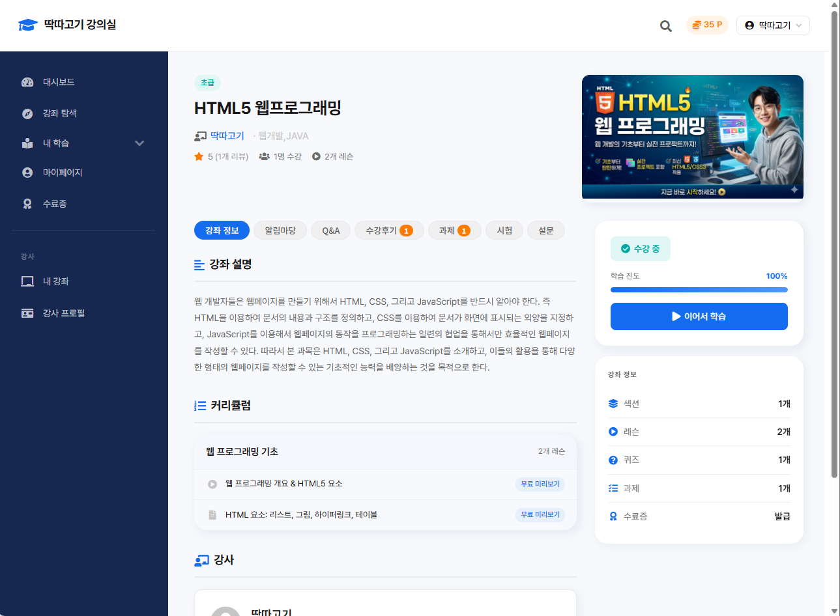Click the 딱따고기 instructor link below the title
This screenshot has height=616, width=840.
tap(226, 135)
